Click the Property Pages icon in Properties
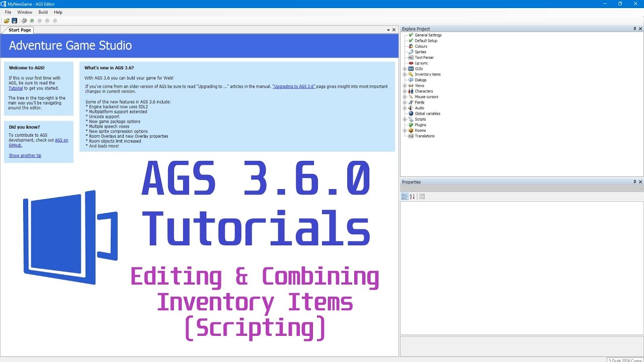Screen dimensions: 644x362 pyautogui.click(x=422, y=197)
